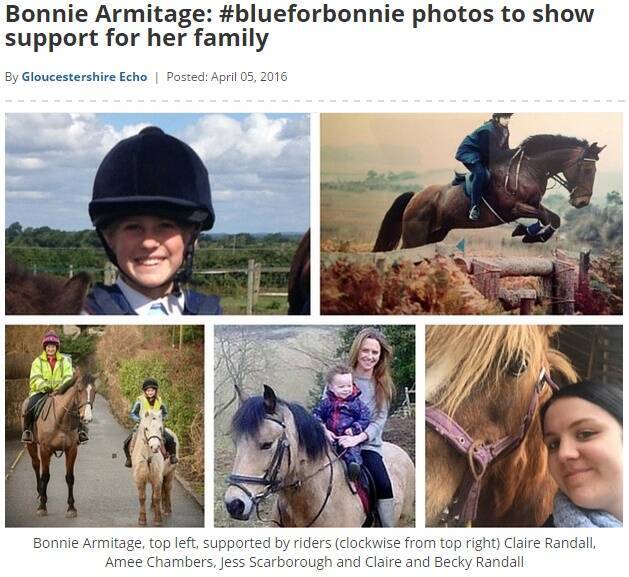Open Bonnie Armitage's riding helmet portrait photo
629x577 pixels.
(157, 214)
